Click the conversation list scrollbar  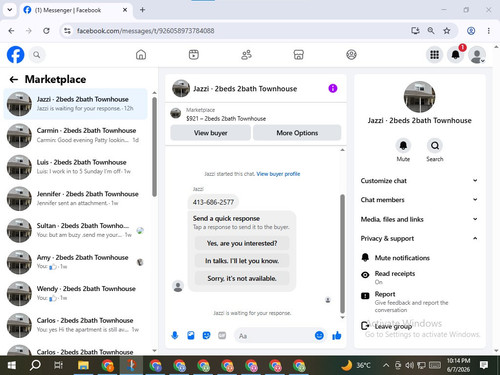pos(154,147)
